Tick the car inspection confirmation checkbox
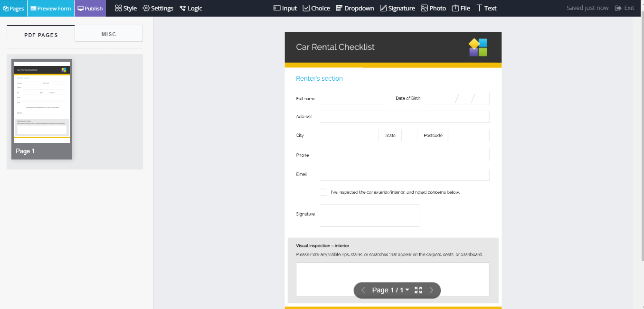Screen dimensions: 644x309 323,192
